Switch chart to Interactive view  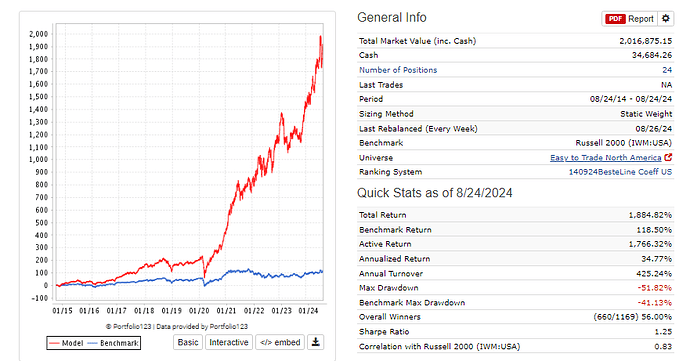pos(229,342)
